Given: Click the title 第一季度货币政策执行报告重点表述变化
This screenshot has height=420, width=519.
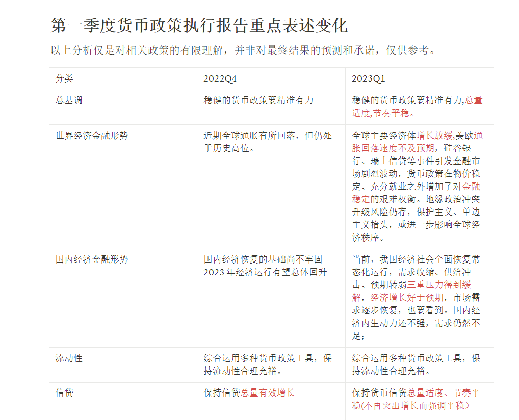Looking at the screenshot, I should [x=199, y=25].
